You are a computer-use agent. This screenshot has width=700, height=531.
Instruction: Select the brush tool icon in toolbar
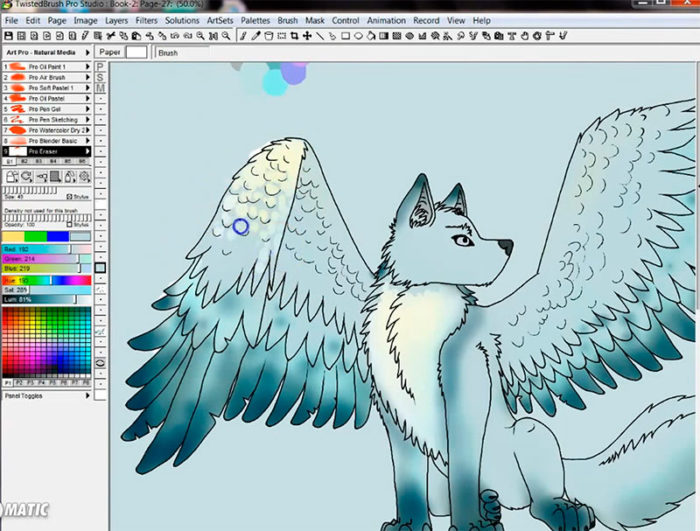pyautogui.click(x=243, y=36)
